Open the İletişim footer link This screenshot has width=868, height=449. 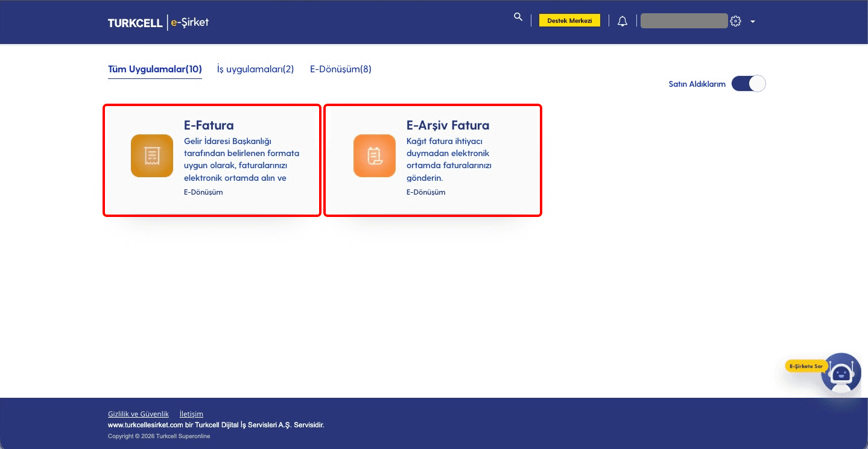(191, 414)
